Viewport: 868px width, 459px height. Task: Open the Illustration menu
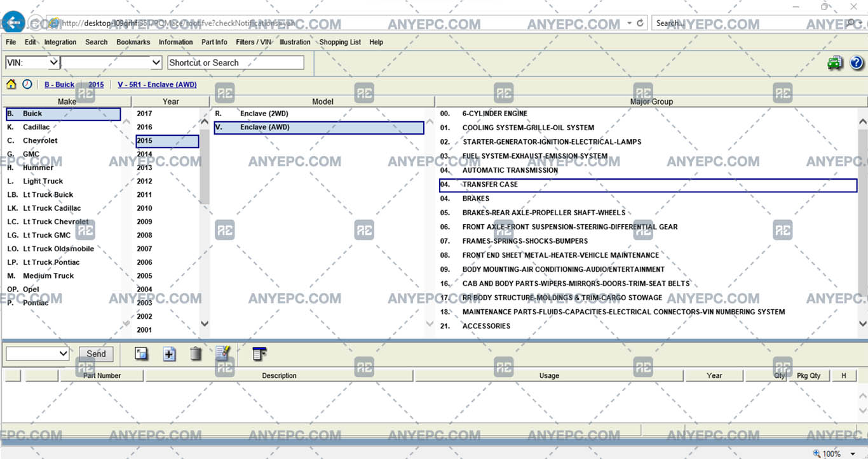295,42
